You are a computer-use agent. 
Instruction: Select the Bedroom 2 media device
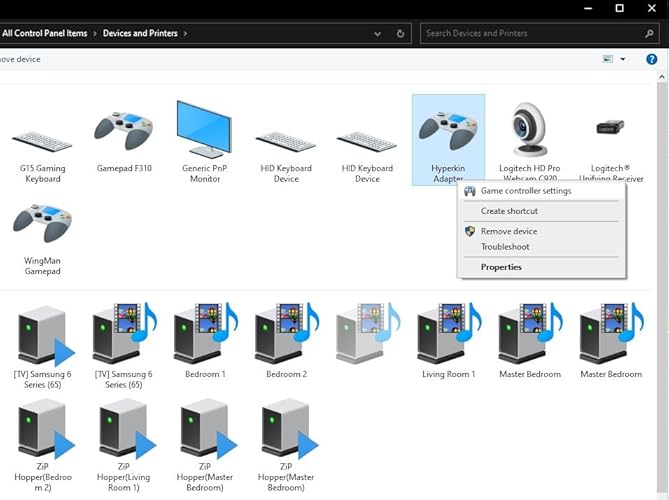click(286, 341)
